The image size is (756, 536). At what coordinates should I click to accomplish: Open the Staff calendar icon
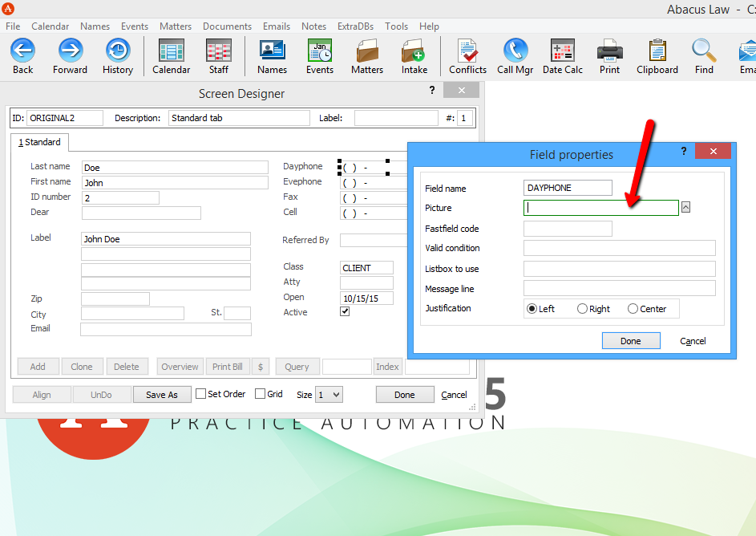coord(219,51)
